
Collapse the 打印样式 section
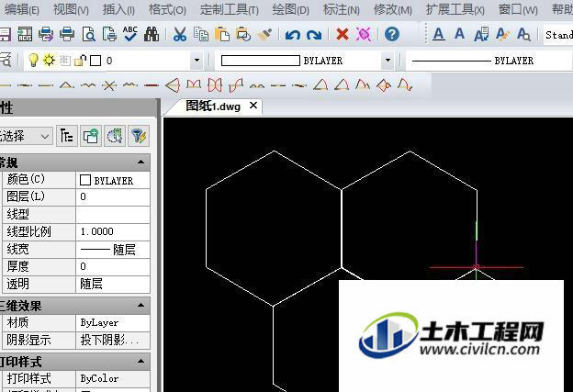[x=141, y=362]
